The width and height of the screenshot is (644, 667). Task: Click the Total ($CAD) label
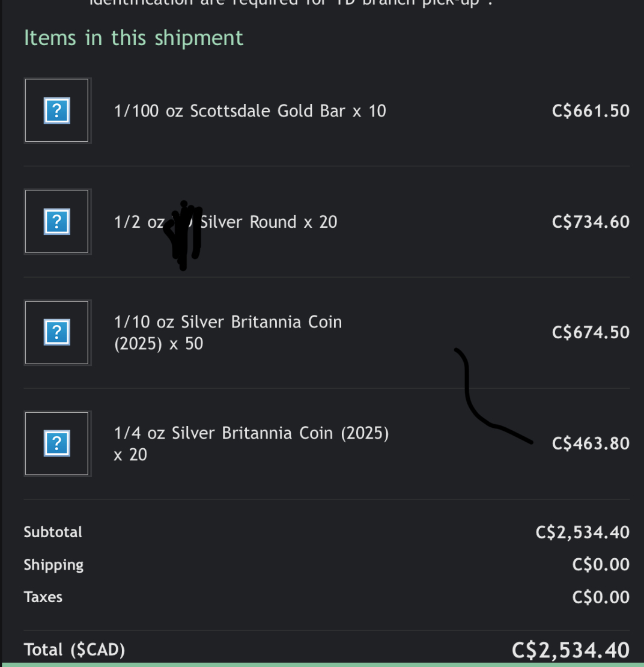click(x=74, y=650)
